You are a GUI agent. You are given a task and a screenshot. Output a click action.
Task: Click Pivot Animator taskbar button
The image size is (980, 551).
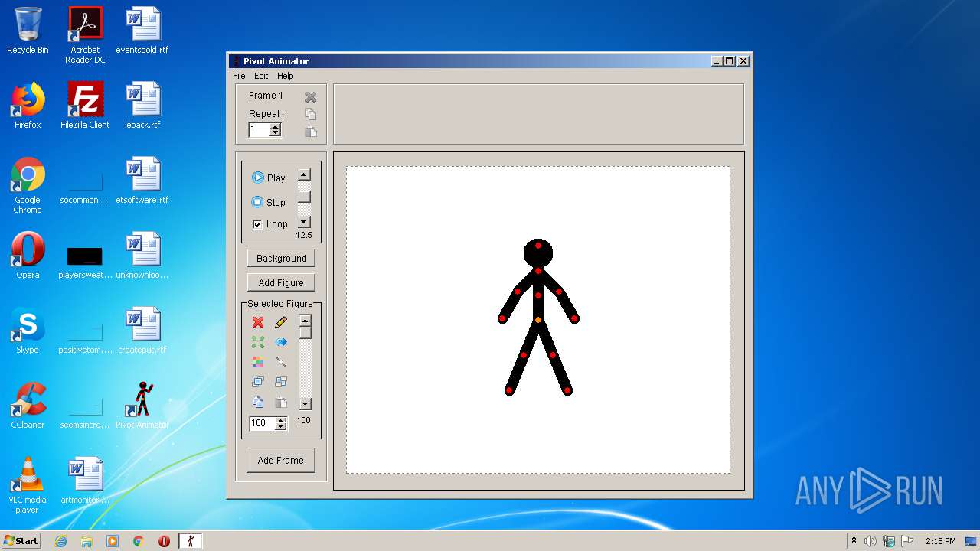(x=191, y=541)
